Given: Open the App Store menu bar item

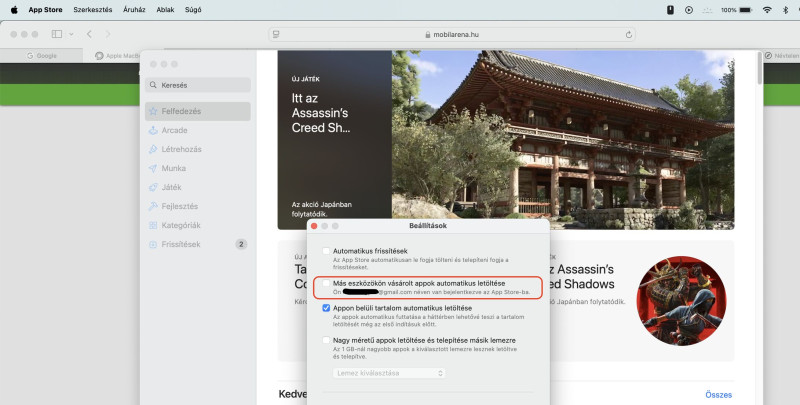Looking at the screenshot, I should (45, 10).
